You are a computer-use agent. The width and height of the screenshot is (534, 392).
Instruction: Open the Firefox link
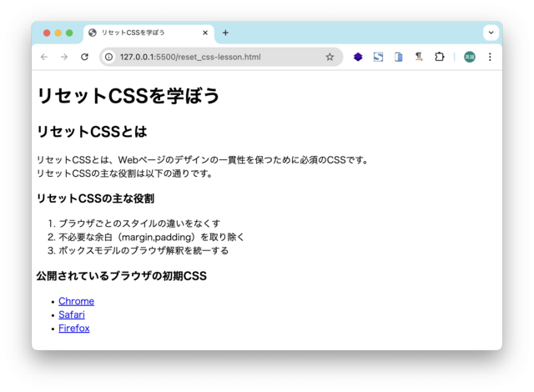point(74,329)
